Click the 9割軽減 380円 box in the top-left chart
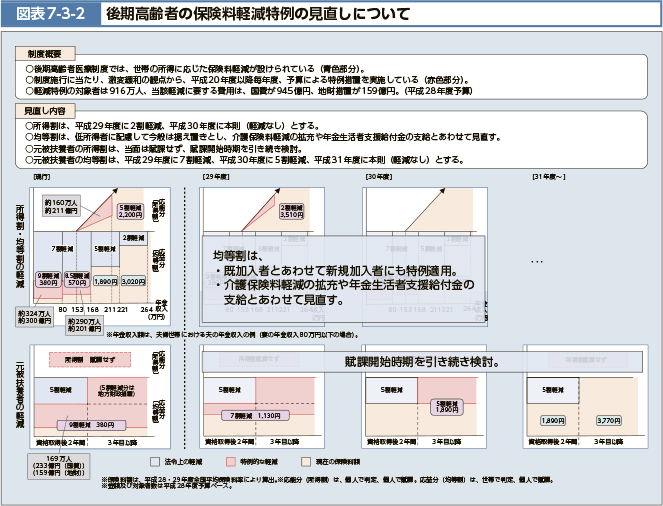The width and height of the screenshot is (663, 506). click(47, 279)
